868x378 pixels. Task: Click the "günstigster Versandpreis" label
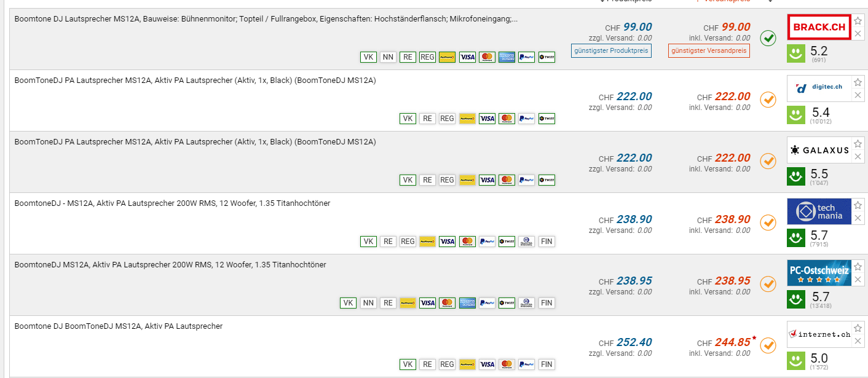pyautogui.click(x=709, y=50)
